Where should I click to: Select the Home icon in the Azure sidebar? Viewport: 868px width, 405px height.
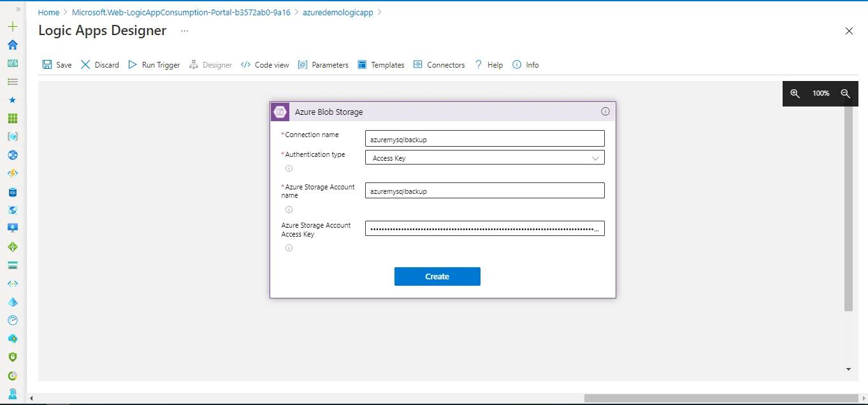coord(12,45)
